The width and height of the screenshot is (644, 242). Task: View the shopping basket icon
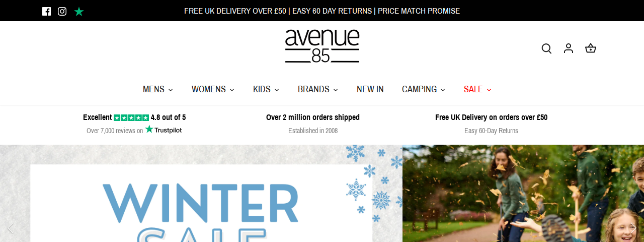pyautogui.click(x=591, y=48)
